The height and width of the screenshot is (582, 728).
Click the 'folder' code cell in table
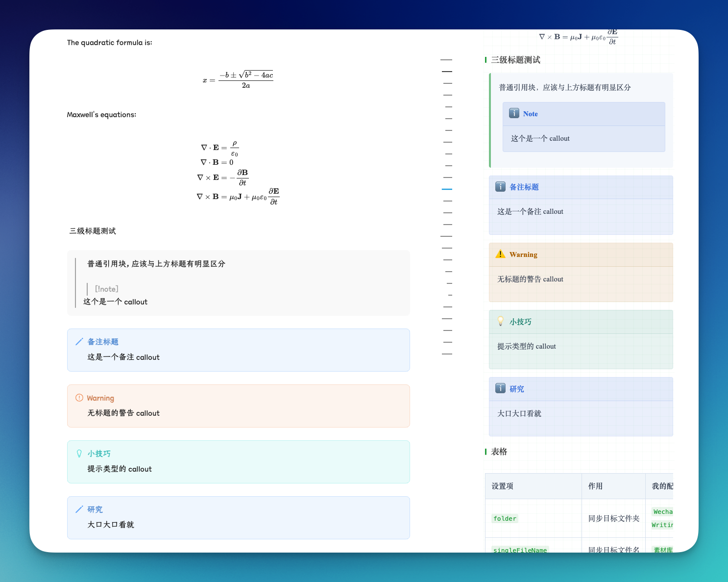coord(505,518)
